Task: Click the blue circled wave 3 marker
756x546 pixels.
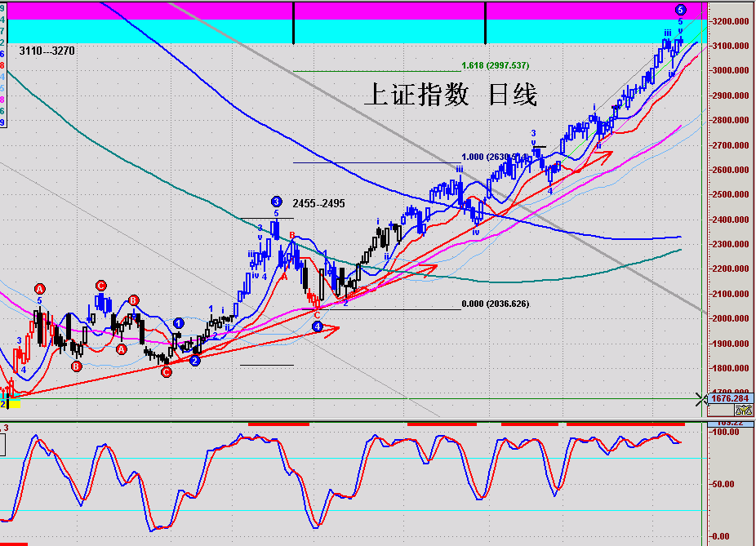Action: [x=276, y=202]
